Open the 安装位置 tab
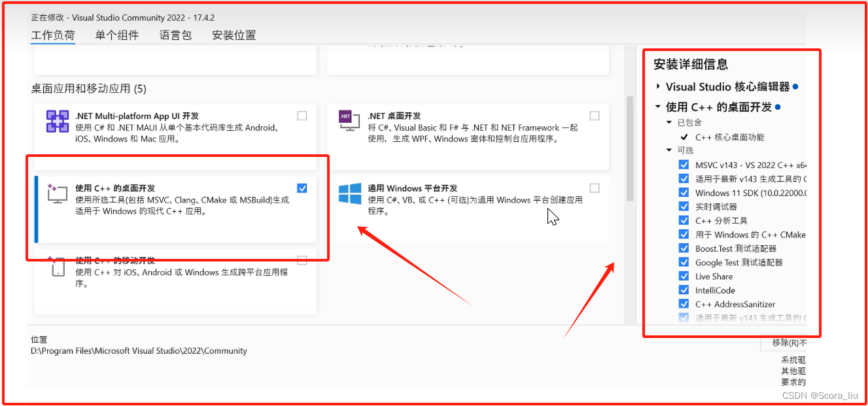This screenshot has height=406, width=868. (x=234, y=35)
